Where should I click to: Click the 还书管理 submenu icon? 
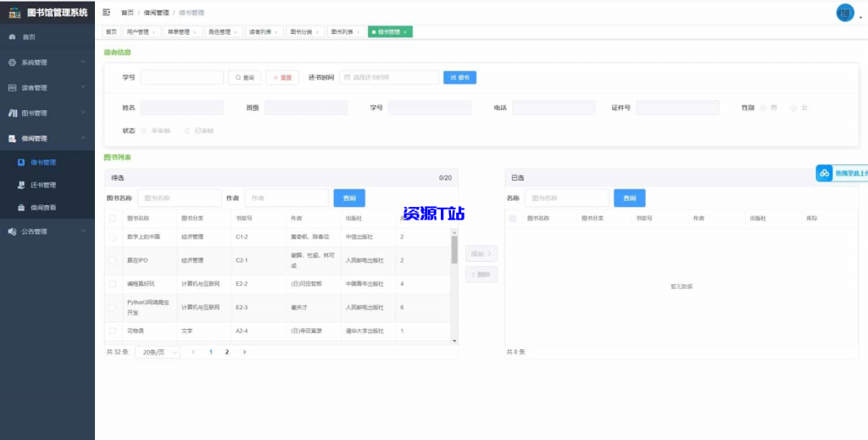(x=21, y=185)
